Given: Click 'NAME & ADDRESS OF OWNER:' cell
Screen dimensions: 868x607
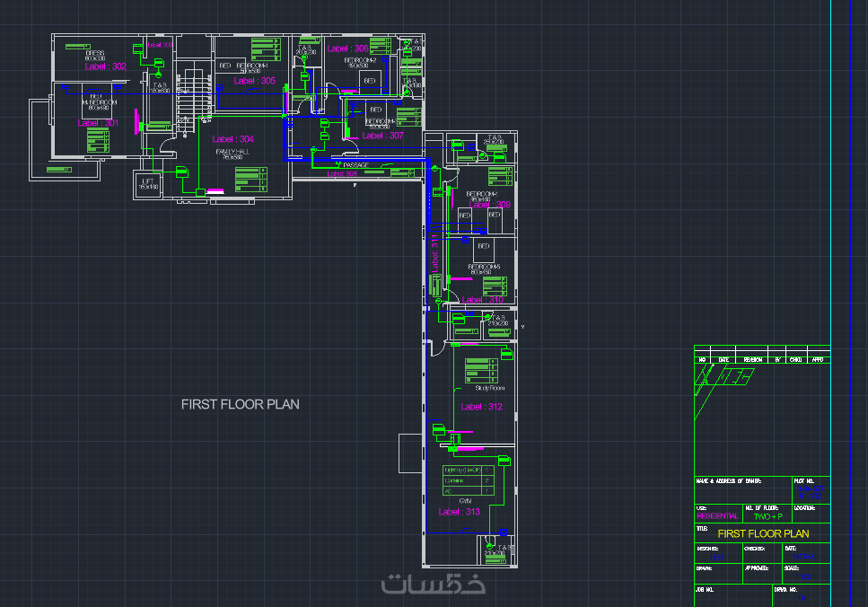Looking at the screenshot, I should [743, 490].
